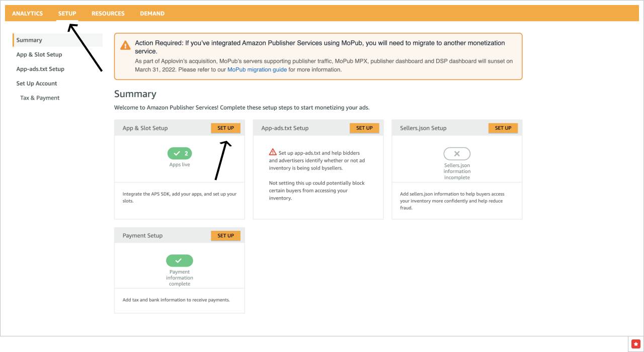
Task: Click the Sellers.json incomplete X badge
Action: click(457, 154)
